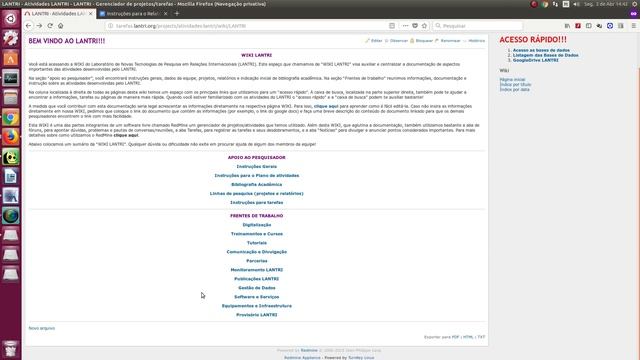Open the Gestão de Dados link
The image size is (640, 360).
point(257,288)
